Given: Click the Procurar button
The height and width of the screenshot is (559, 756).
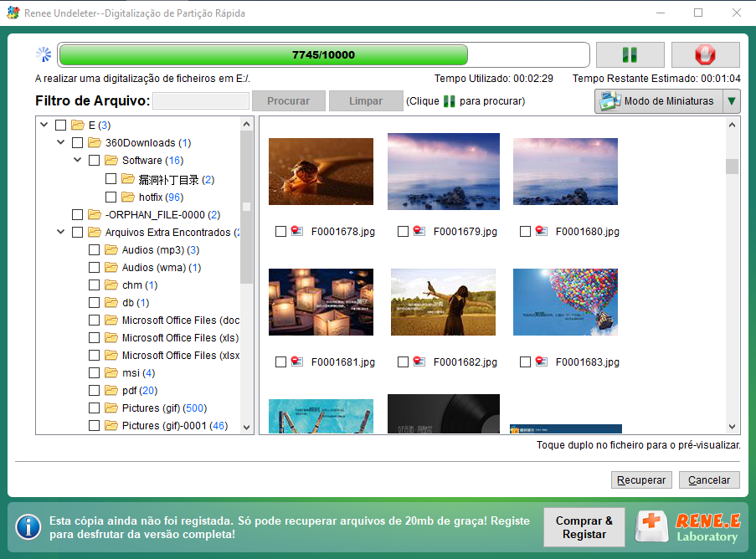Looking at the screenshot, I should tap(289, 101).
